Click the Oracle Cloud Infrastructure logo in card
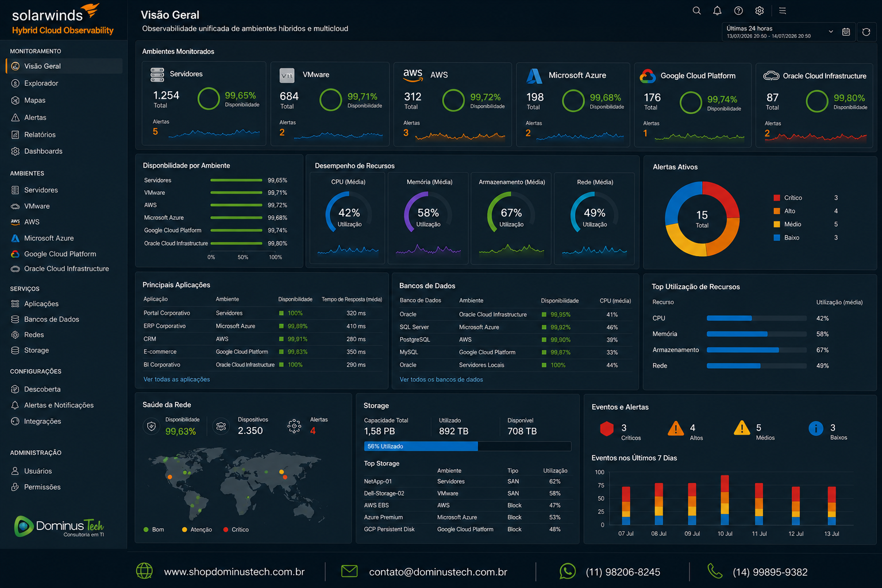Image resolution: width=882 pixels, height=588 pixels. click(x=771, y=76)
